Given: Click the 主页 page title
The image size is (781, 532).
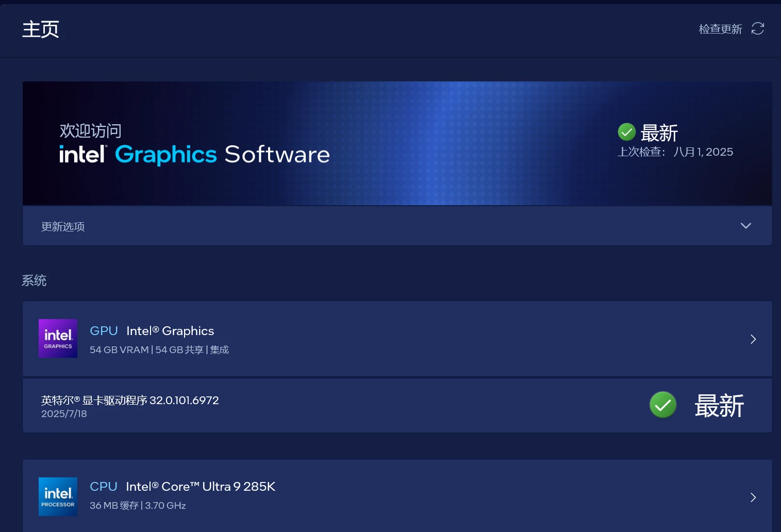Looking at the screenshot, I should (x=41, y=29).
